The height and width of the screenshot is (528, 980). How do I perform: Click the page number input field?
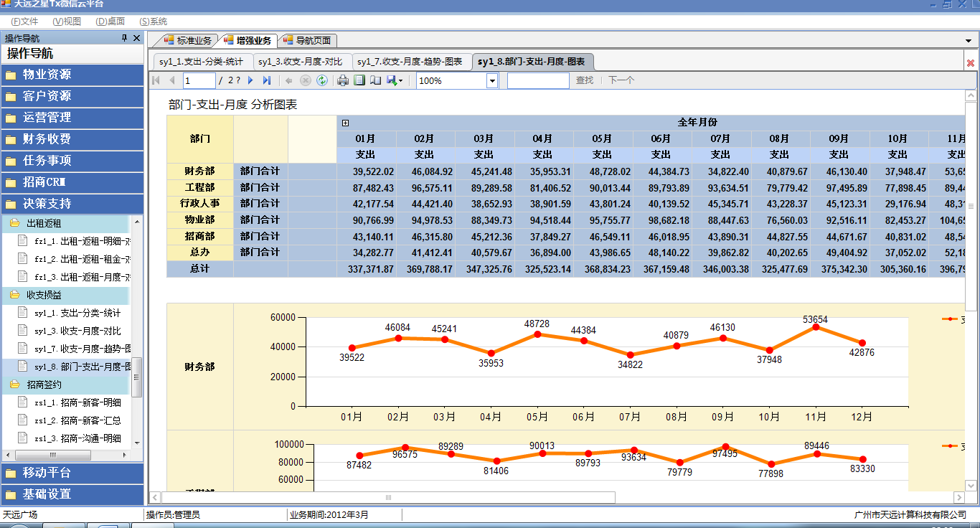(199, 80)
